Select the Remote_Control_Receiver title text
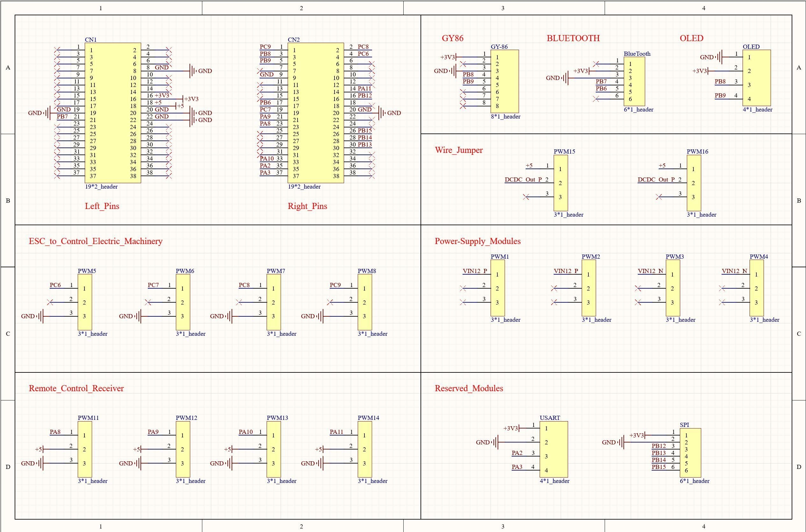The height and width of the screenshot is (532, 806). point(76,388)
